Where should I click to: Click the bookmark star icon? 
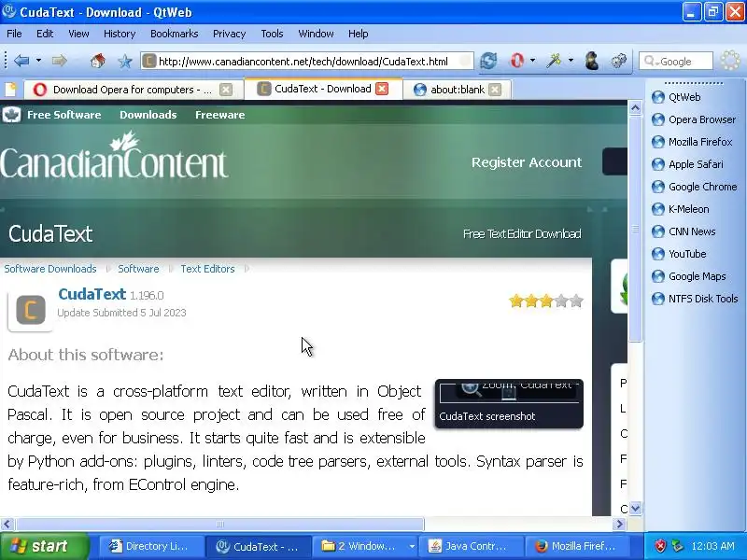click(x=125, y=61)
